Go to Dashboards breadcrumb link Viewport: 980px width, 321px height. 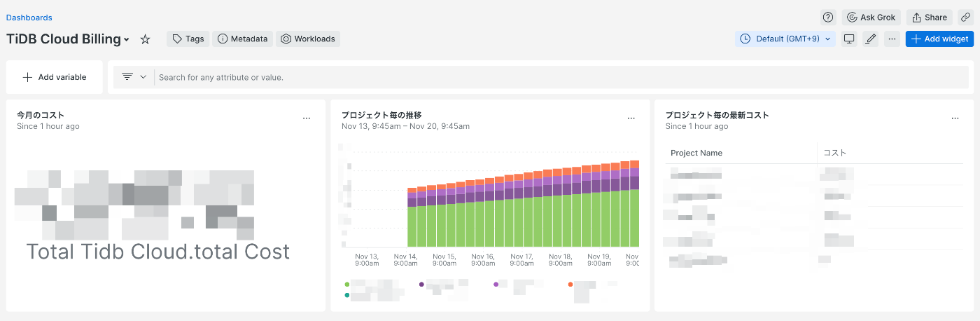tap(29, 18)
